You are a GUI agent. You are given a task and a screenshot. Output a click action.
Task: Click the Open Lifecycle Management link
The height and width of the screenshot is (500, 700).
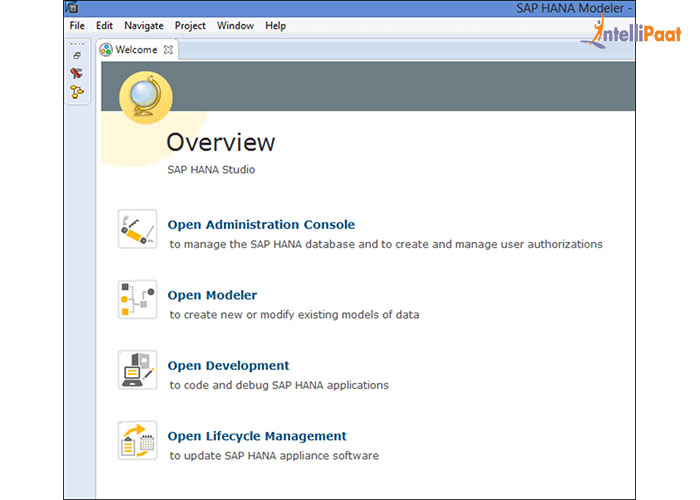click(257, 436)
